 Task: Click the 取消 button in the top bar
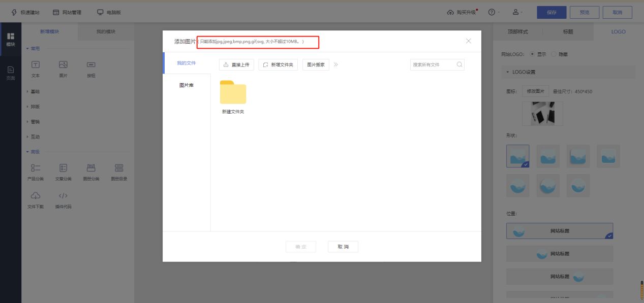(x=618, y=12)
